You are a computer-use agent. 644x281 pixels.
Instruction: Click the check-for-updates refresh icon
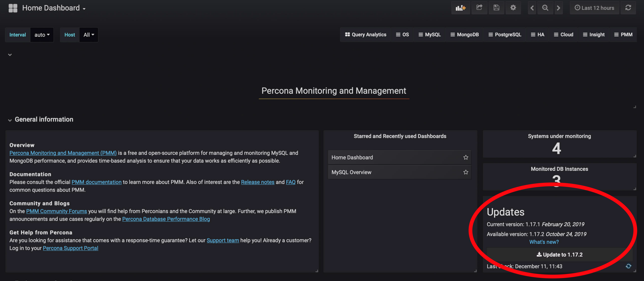click(x=628, y=266)
